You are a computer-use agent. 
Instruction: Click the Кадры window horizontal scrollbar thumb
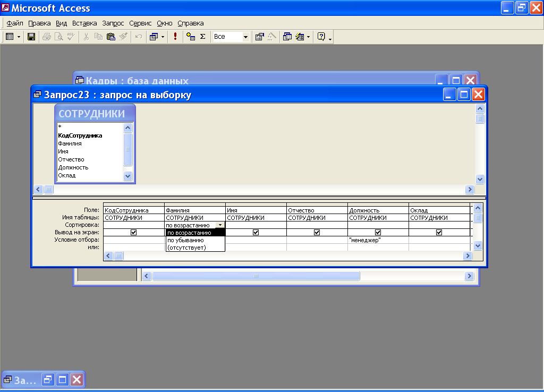tap(256, 276)
